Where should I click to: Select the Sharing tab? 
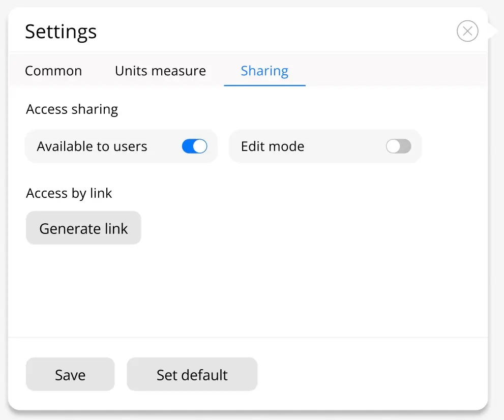coord(264,71)
